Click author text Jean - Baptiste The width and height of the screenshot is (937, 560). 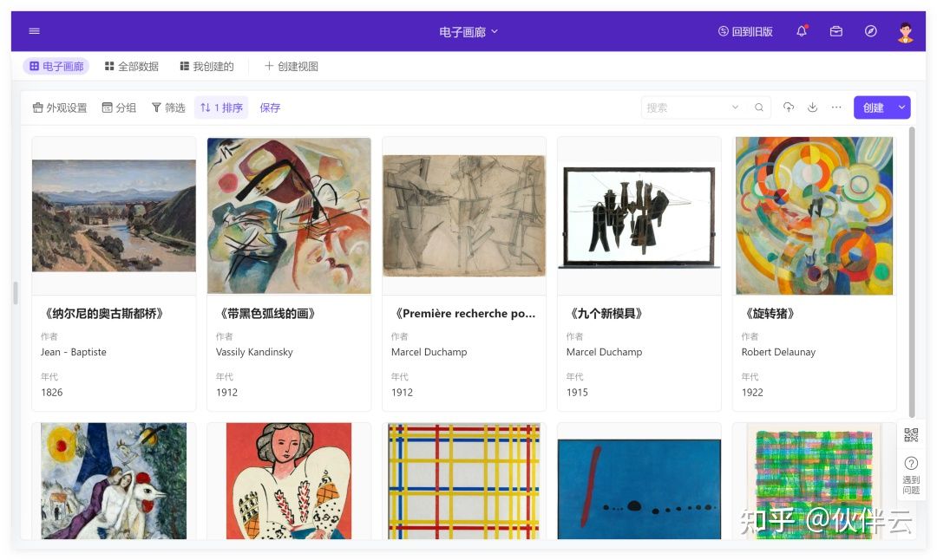[x=74, y=352]
